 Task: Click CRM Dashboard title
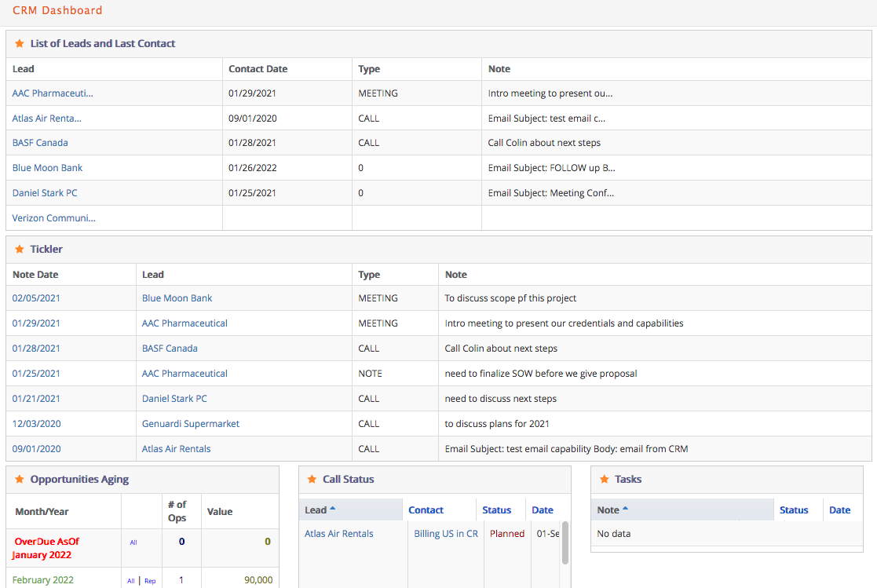[x=57, y=10]
